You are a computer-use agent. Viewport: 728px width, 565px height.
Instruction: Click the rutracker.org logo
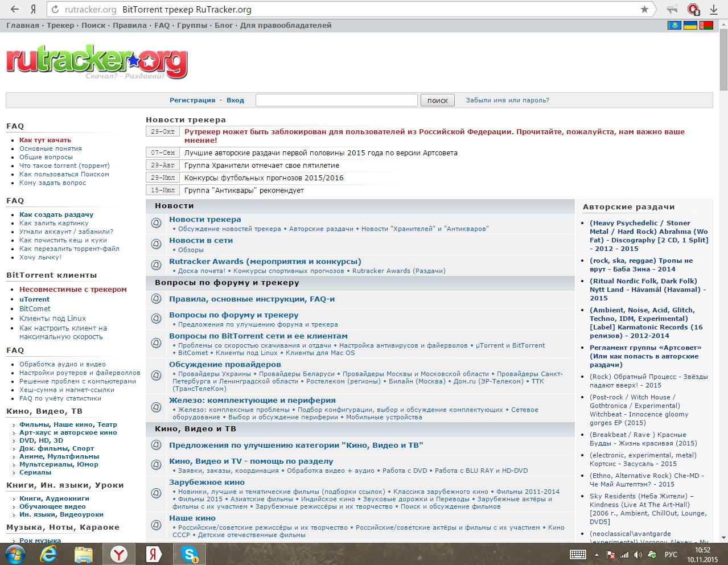pos(97,61)
